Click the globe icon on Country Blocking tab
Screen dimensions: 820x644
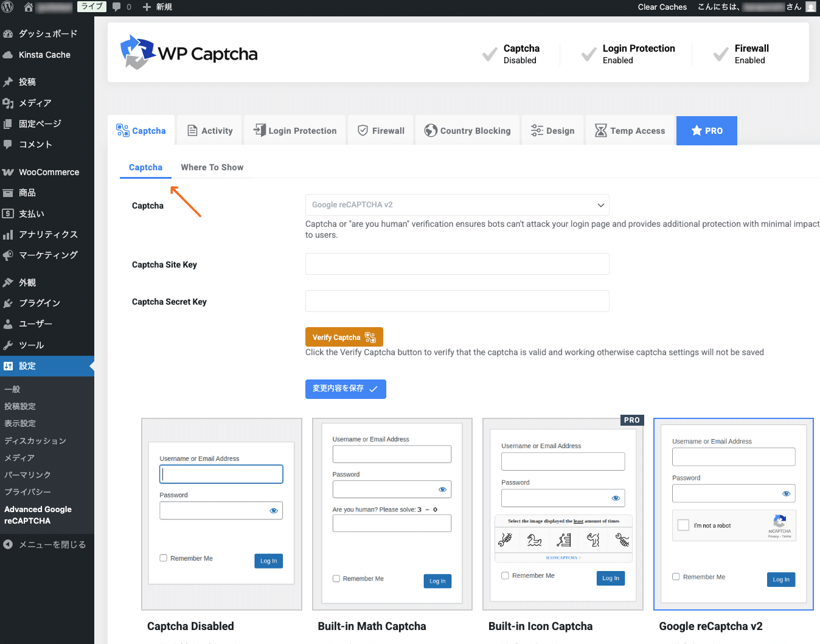(x=431, y=130)
